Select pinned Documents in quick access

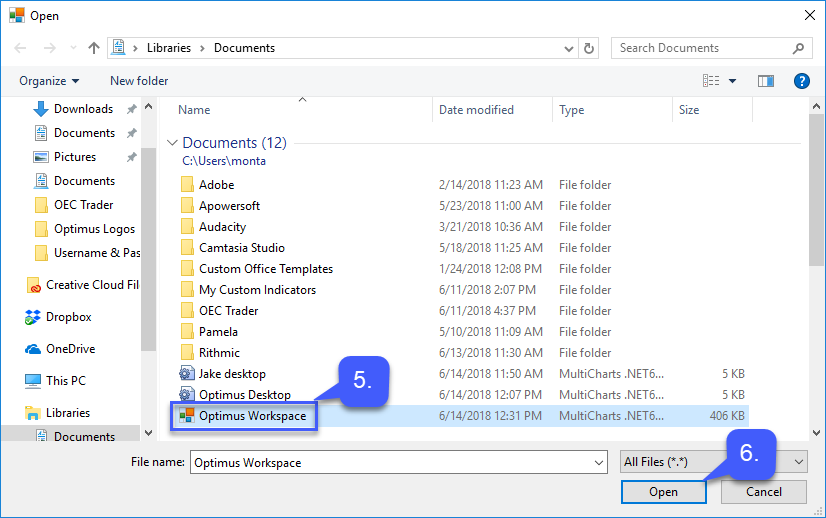tap(84, 133)
